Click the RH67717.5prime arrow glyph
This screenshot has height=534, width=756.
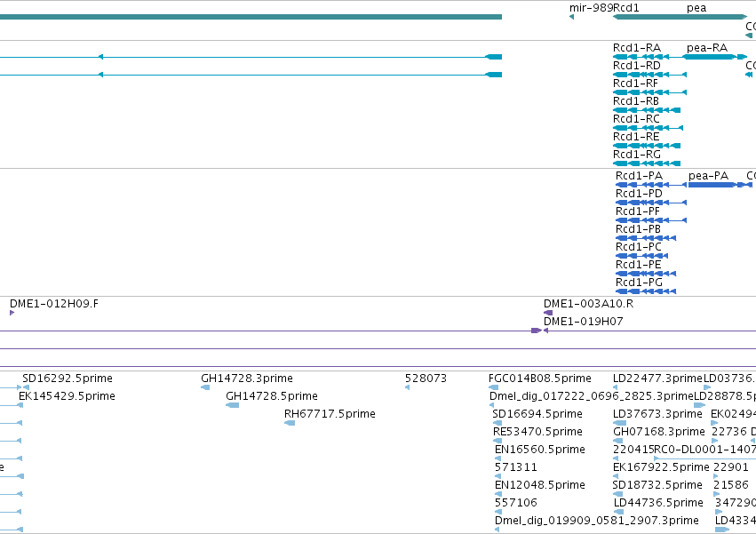tap(290, 423)
